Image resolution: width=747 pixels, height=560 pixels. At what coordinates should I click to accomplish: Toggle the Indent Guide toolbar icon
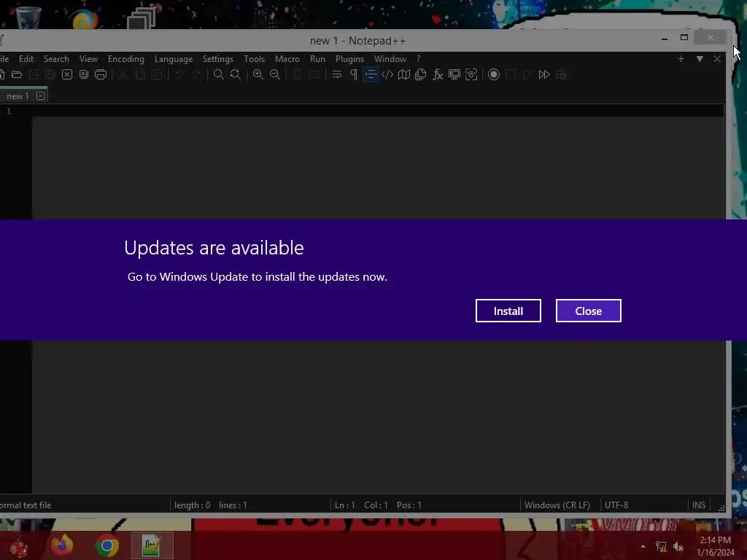pos(371,74)
